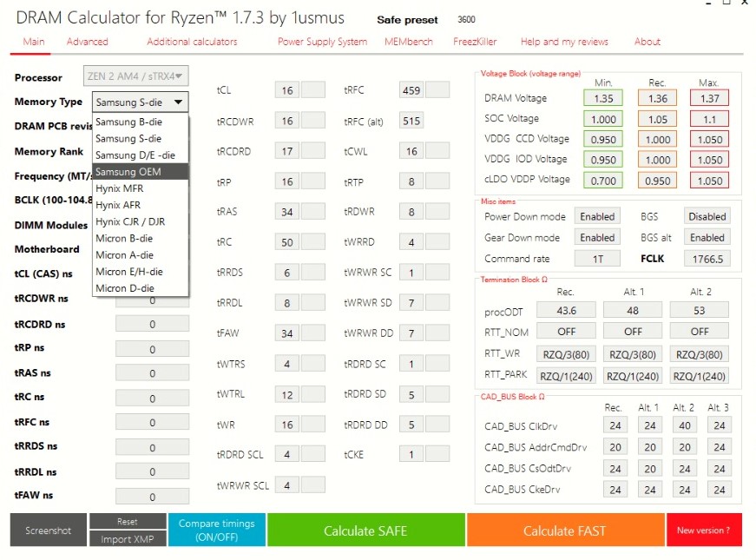Click the tCKE value 1
756x560 pixels.
(x=411, y=454)
